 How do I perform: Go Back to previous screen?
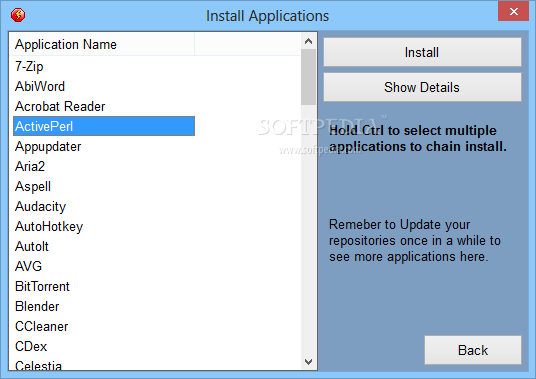tap(473, 350)
